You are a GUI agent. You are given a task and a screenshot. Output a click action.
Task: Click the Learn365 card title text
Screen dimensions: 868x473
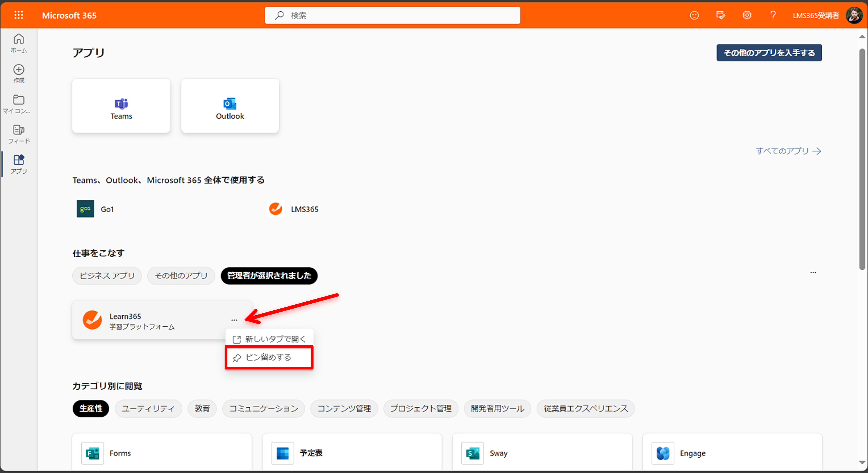[x=125, y=316]
